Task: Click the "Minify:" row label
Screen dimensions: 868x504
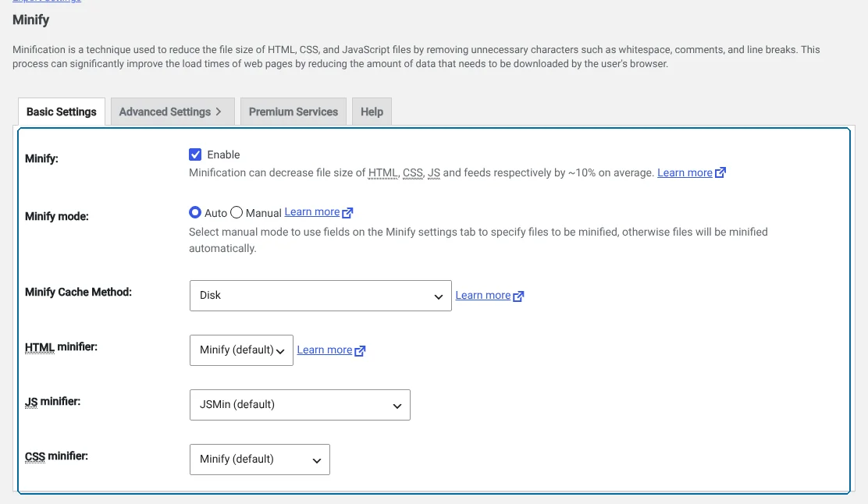Action: point(41,159)
